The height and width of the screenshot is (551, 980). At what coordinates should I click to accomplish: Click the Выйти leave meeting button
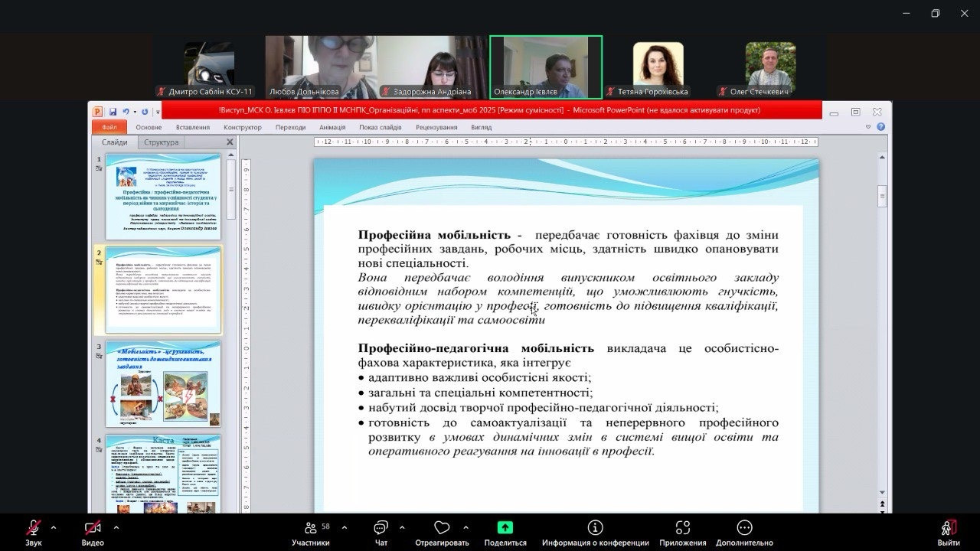click(x=948, y=528)
